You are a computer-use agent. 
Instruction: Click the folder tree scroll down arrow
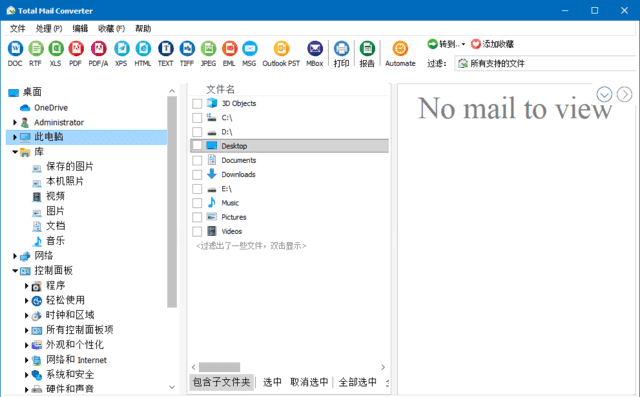172,387
